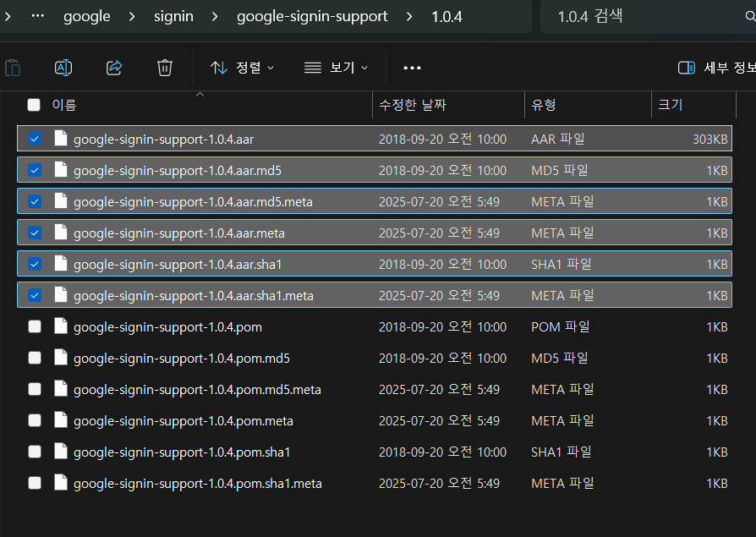Click the Share icon in toolbar
This screenshot has height=537, width=756.
pyautogui.click(x=114, y=68)
